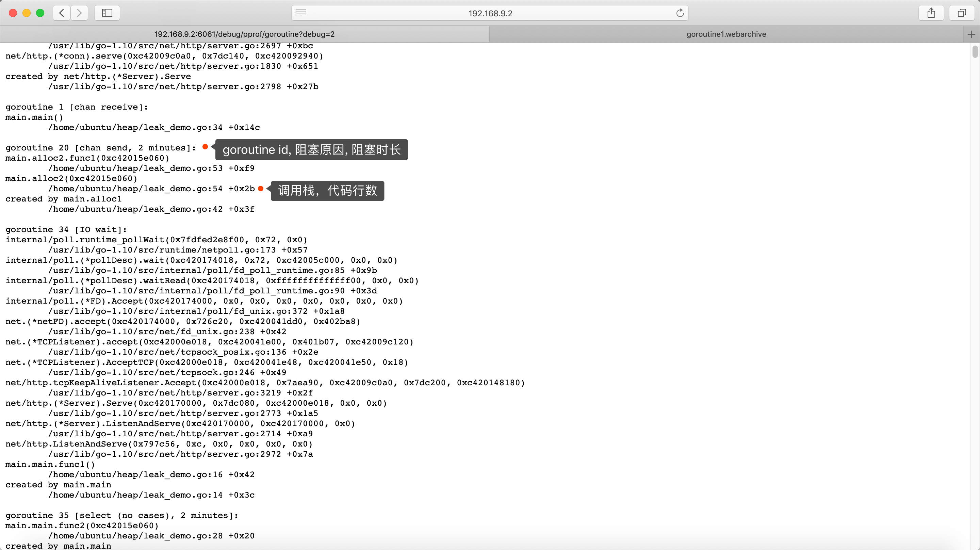Screen dimensions: 980x550
Task: Click the goroutine 35 select line
Action: (x=122, y=515)
